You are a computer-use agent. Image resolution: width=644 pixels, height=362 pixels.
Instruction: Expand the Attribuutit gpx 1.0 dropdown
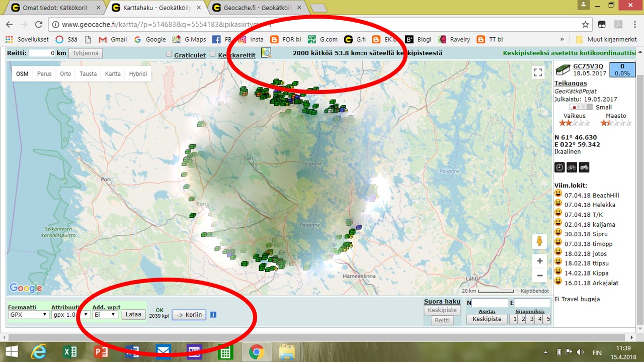[71, 315]
